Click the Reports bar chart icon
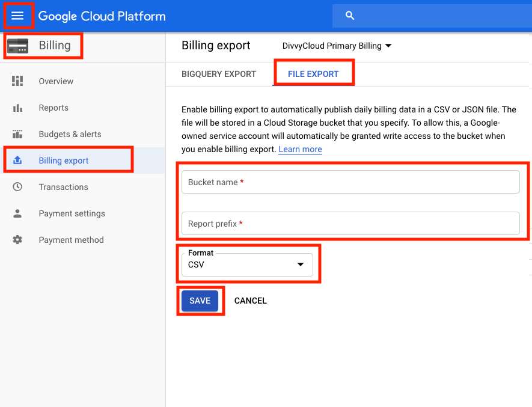 tap(17, 108)
